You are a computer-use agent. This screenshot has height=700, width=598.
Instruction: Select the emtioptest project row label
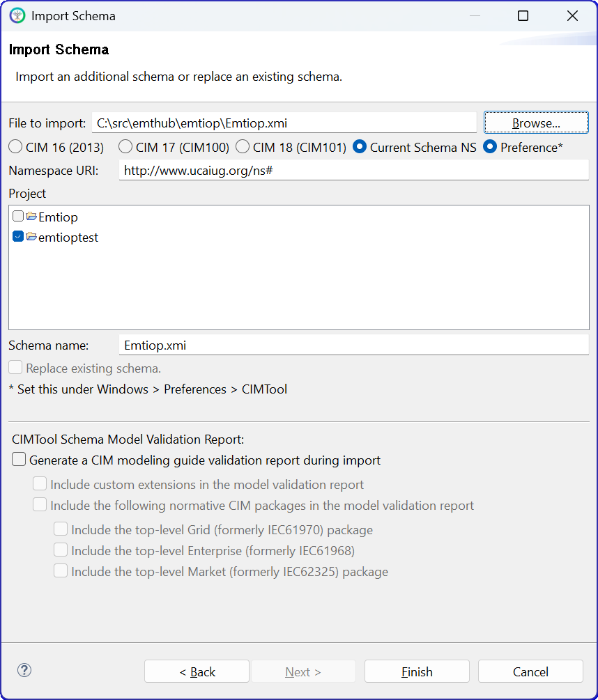point(68,238)
